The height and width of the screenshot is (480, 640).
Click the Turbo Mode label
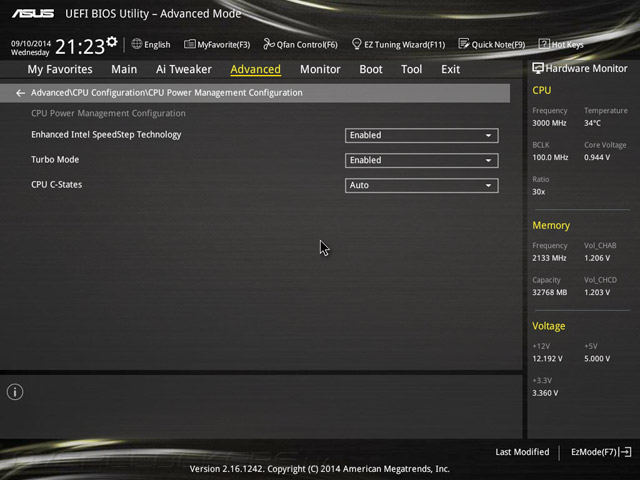point(55,160)
